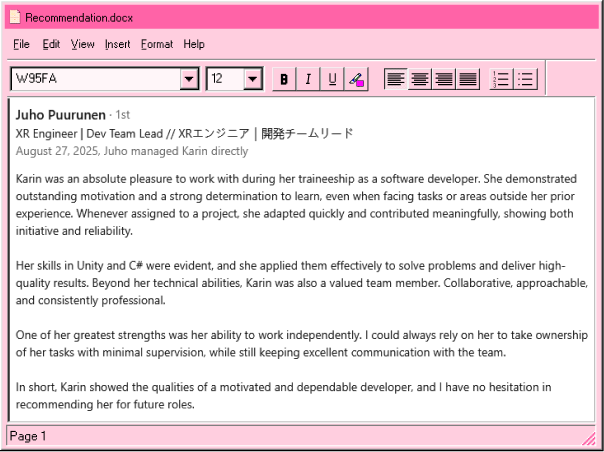Click the '1st' connection label
The height and width of the screenshot is (452, 604).
click(122, 115)
